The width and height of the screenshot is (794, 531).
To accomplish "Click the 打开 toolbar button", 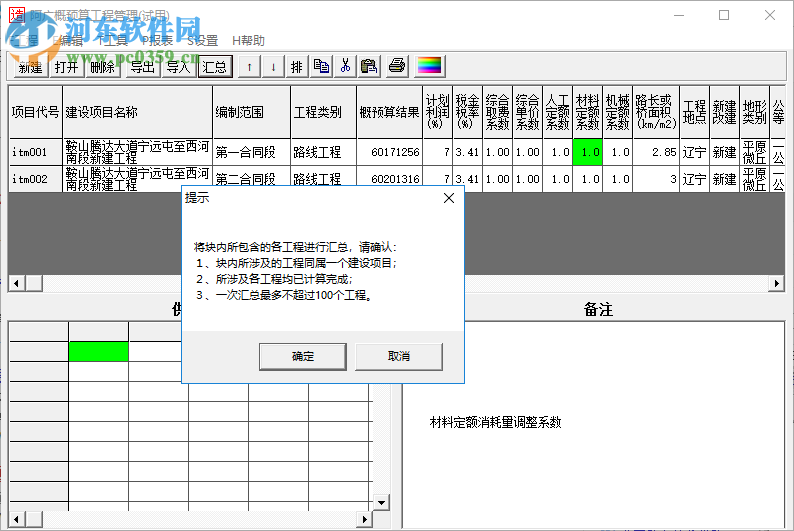I will coord(67,66).
